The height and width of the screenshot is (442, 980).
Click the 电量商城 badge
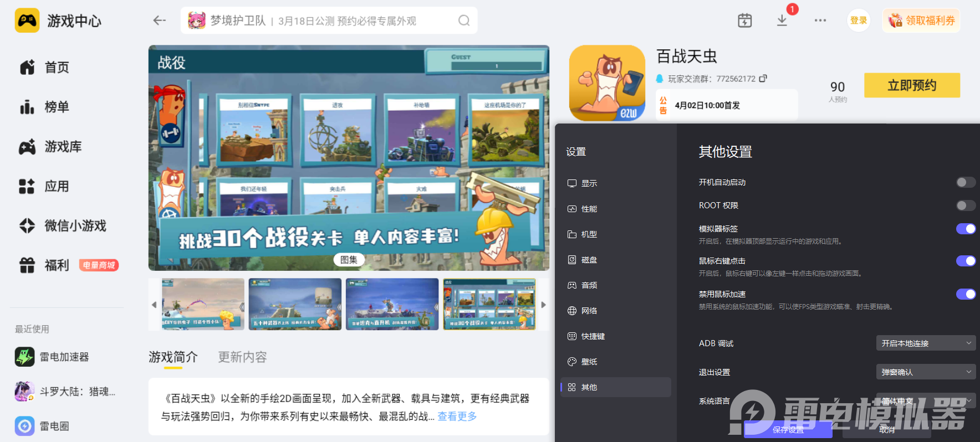click(x=99, y=265)
